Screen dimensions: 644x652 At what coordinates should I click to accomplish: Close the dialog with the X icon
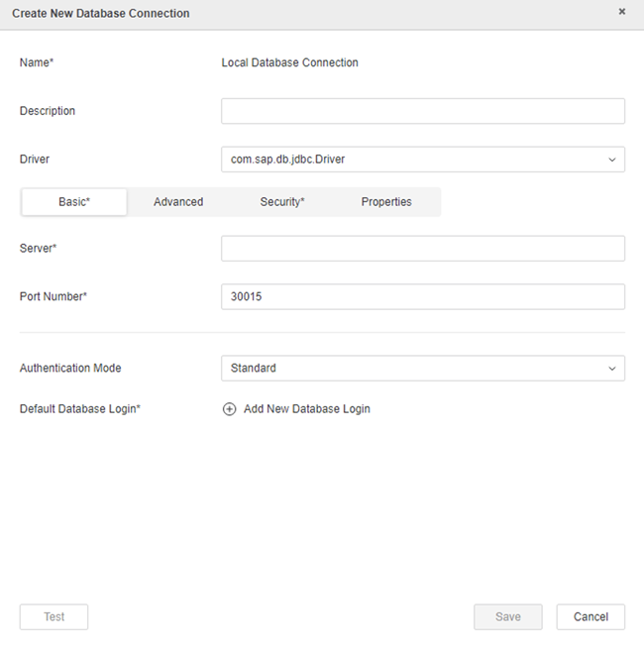tap(622, 12)
